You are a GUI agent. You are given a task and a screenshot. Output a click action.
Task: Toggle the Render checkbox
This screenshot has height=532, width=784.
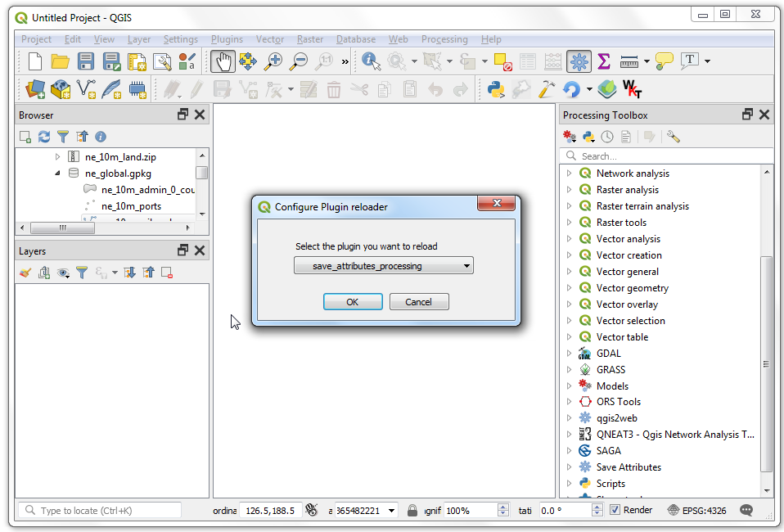pos(615,510)
